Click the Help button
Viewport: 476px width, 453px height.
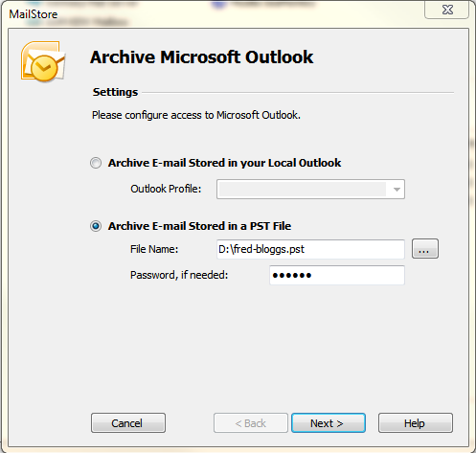(x=416, y=423)
